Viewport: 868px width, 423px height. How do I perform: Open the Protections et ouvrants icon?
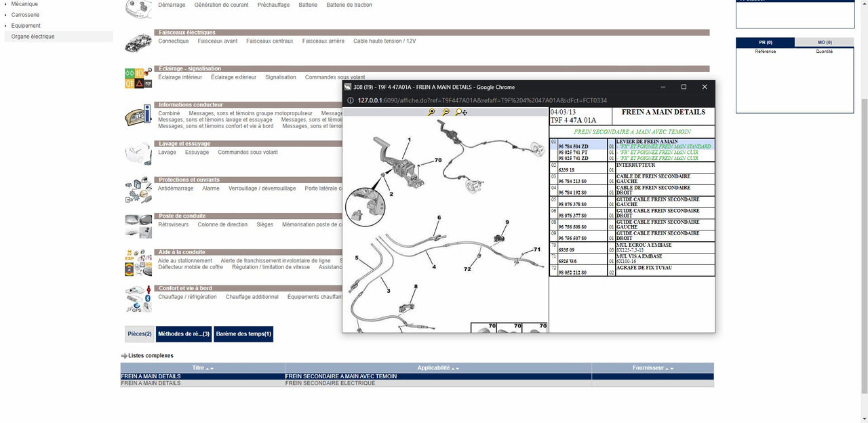tap(138, 190)
